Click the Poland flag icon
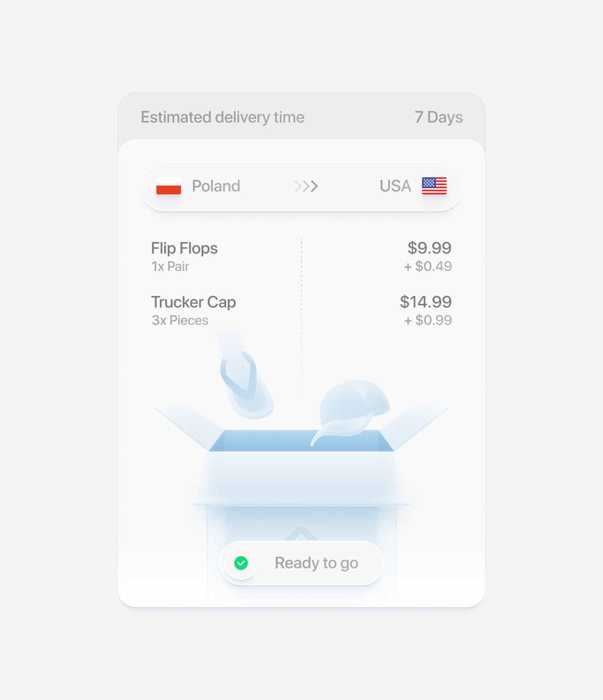 (x=168, y=186)
